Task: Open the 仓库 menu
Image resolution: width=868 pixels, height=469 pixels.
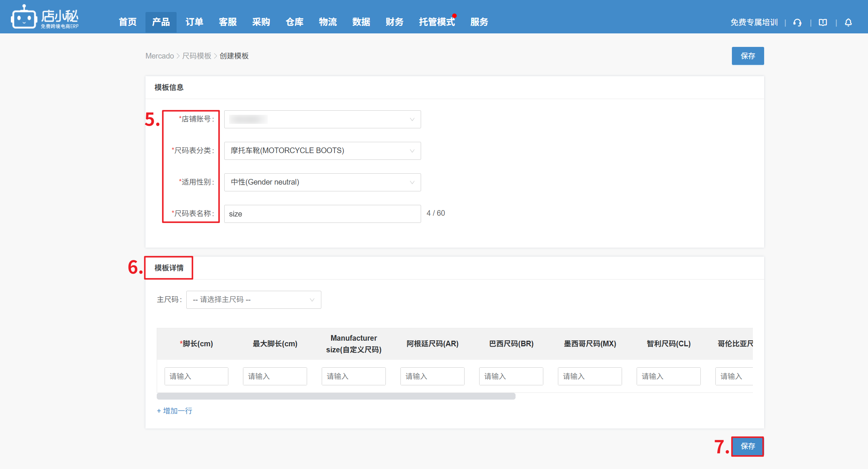Action: click(x=294, y=22)
